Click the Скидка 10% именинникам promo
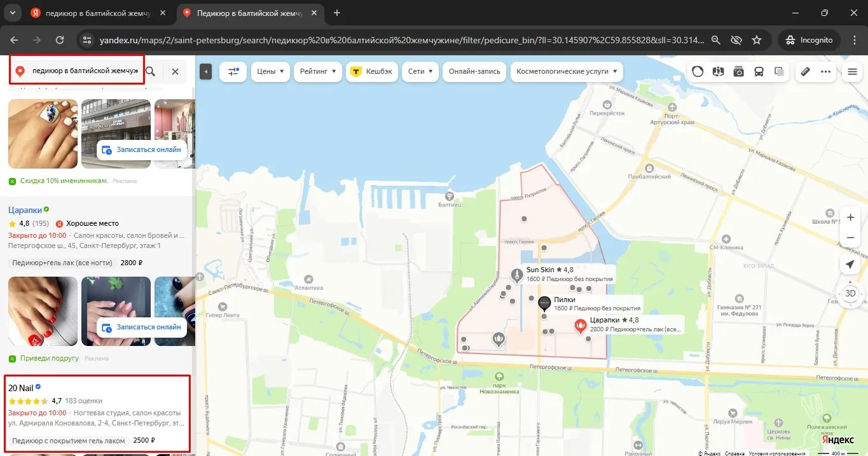Viewport: 868px width, 456px height. (x=64, y=181)
